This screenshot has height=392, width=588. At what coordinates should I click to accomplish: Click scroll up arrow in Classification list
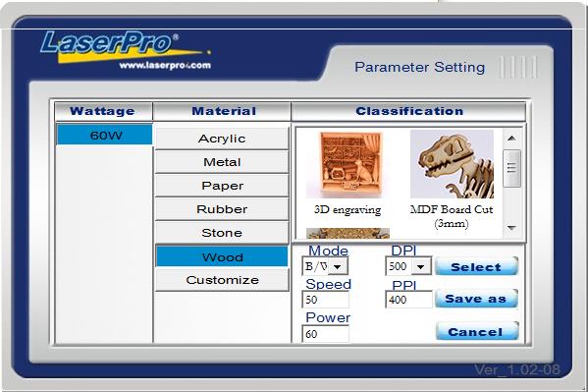[x=511, y=139]
